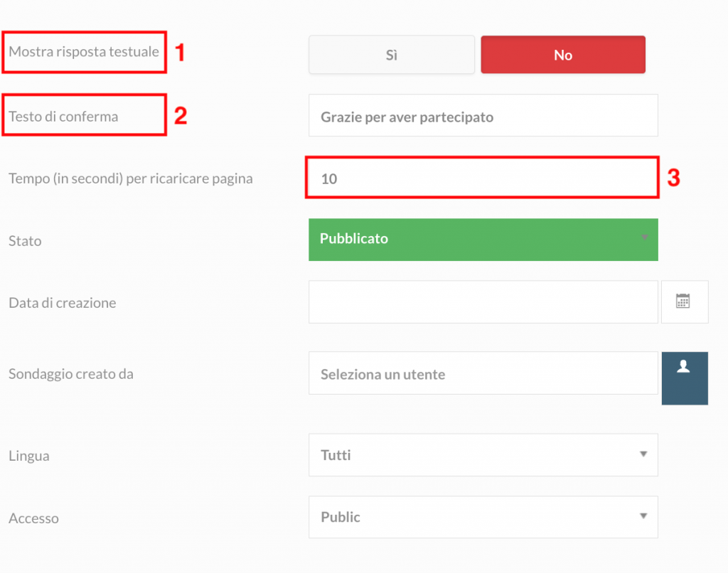
Task: Click the Testo di conferma label
Action: click(x=63, y=116)
